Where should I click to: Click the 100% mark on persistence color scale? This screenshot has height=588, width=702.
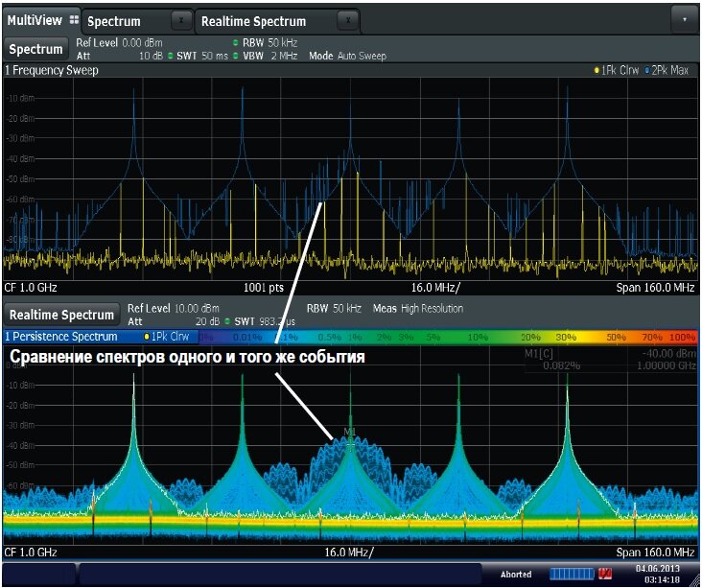click(x=682, y=337)
